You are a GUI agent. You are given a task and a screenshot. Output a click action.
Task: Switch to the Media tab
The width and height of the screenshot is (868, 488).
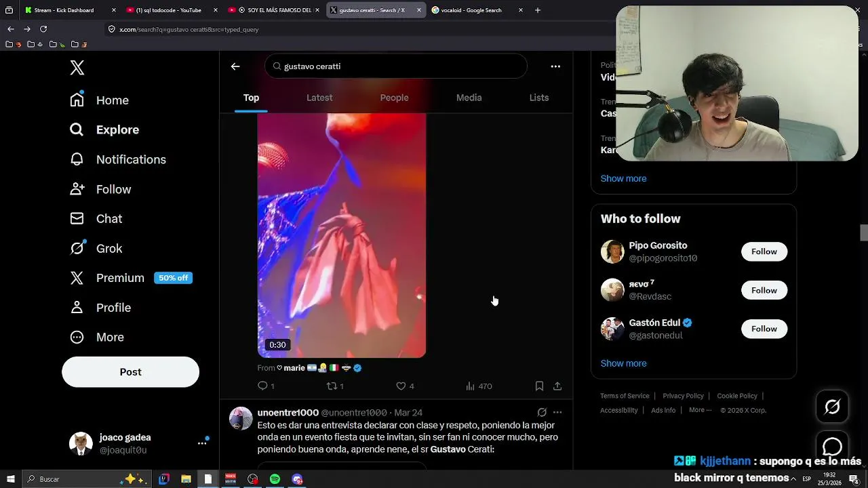pyautogui.click(x=469, y=98)
